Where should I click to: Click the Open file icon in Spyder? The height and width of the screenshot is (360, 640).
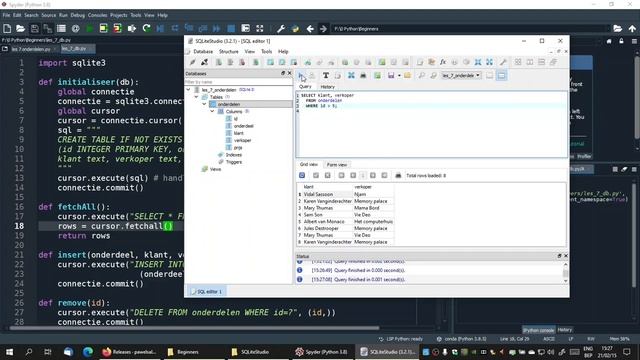point(20,29)
